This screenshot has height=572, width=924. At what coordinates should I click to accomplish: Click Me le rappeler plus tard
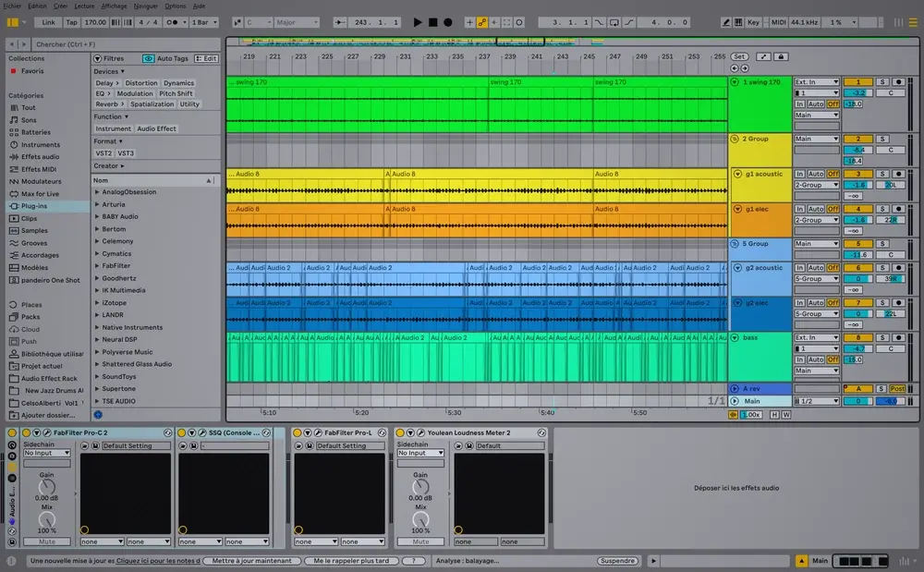[x=351, y=561]
